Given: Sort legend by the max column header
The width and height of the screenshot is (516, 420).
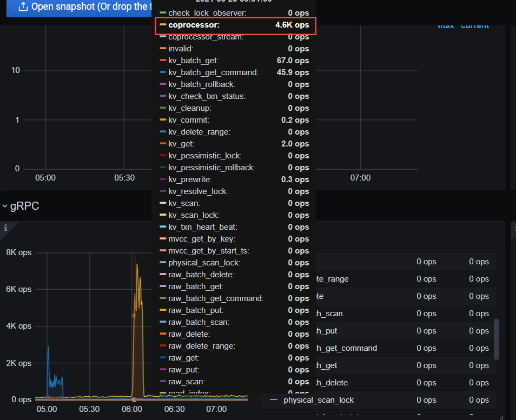Looking at the screenshot, I should [x=445, y=26].
